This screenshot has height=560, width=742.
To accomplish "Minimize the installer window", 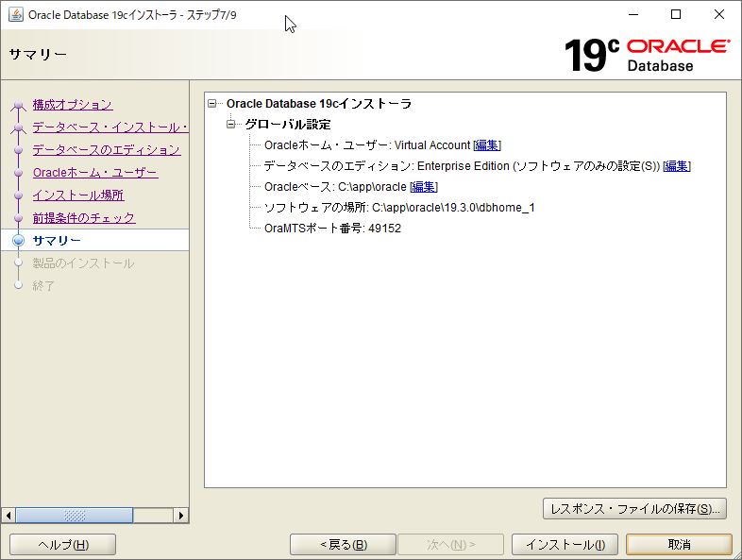I will coord(633,15).
